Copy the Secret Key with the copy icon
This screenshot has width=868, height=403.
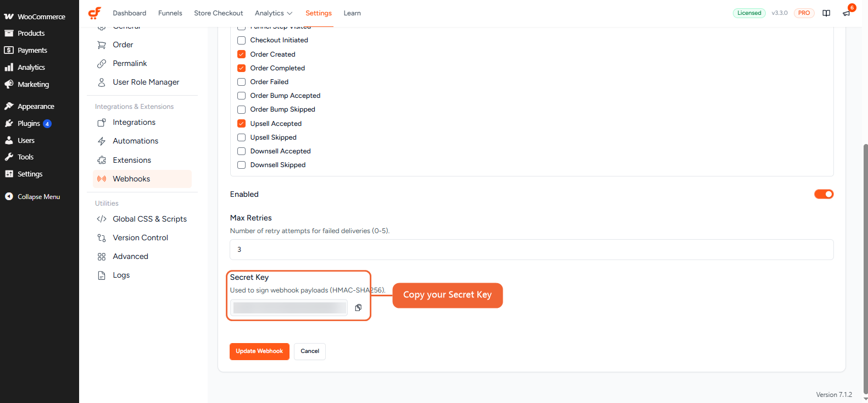pyautogui.click(x=358, y=308)
